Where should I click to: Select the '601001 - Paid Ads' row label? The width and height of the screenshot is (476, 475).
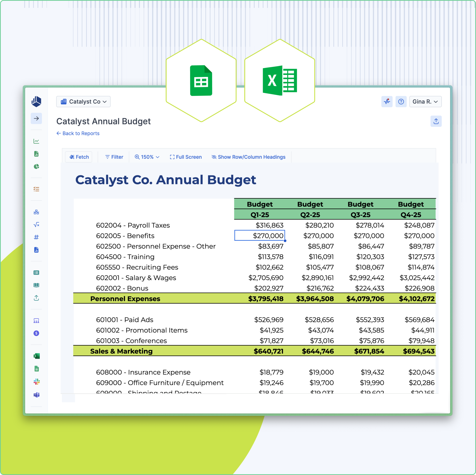(x=125, y=320)
